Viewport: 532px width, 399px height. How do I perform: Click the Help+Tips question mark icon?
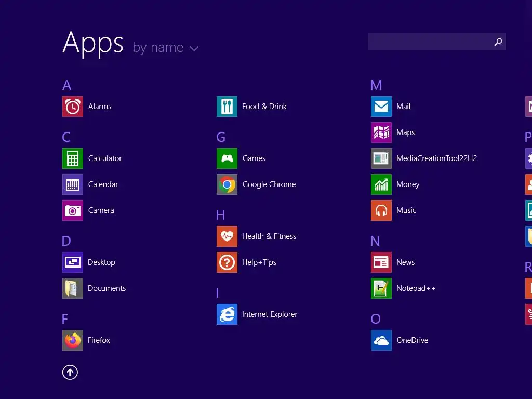coord(227,262)
